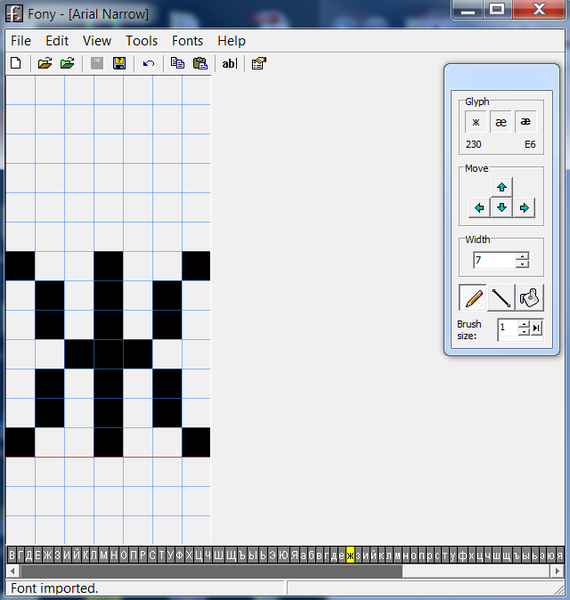Click the 'E6' hex code value

(x=530, y=145)
